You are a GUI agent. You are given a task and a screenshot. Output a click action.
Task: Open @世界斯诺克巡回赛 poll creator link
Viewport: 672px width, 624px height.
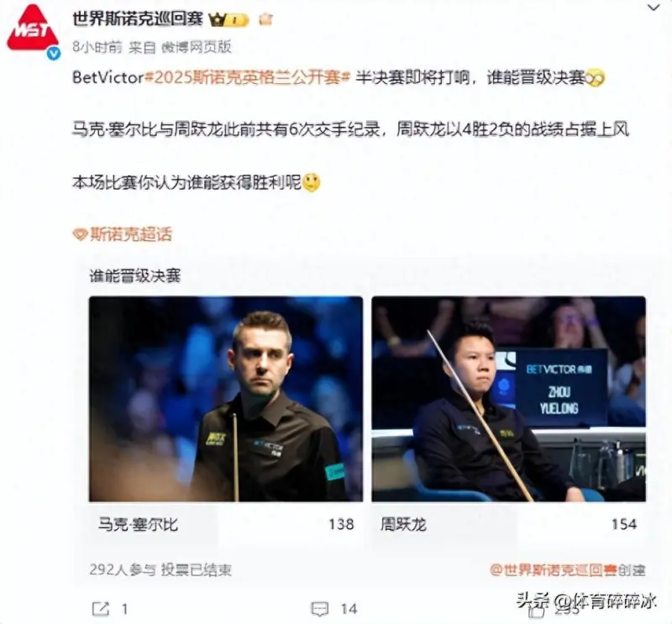[x=554, y=570]
